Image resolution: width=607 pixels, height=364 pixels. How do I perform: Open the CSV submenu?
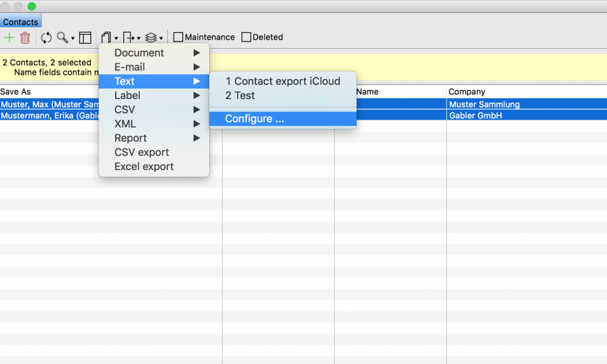(x=154, y=110)
